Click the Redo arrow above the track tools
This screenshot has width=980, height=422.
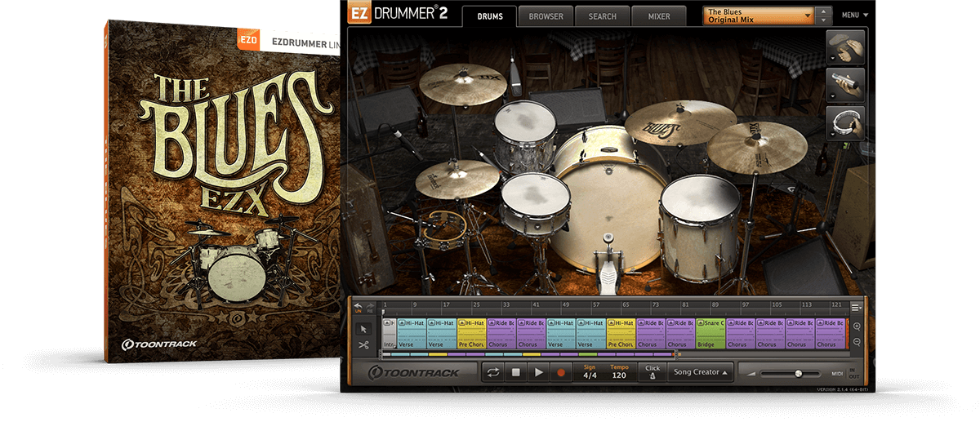368,307
